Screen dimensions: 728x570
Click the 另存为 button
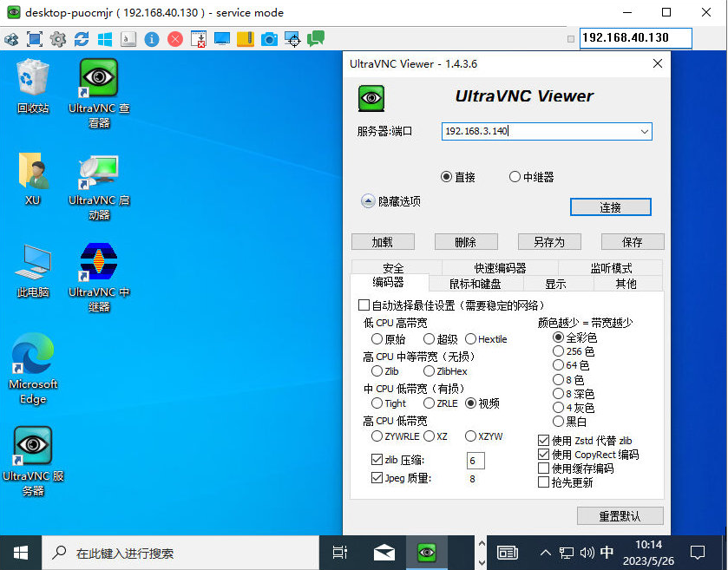[549, 242]
